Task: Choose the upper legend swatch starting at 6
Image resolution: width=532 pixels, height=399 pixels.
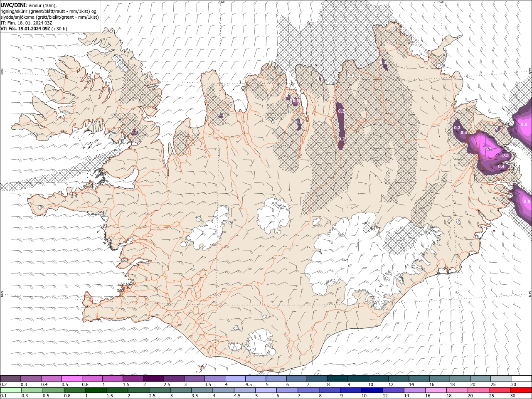Action: tap(296, 379)
